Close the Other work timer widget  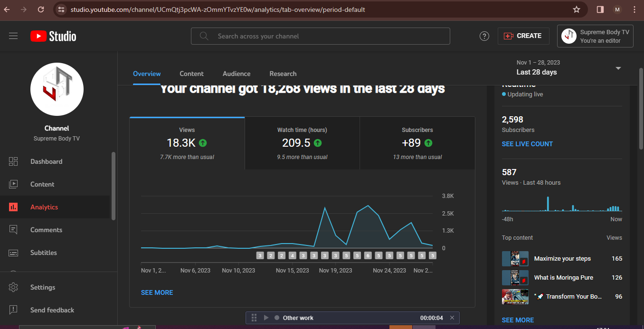click(452, 318)
